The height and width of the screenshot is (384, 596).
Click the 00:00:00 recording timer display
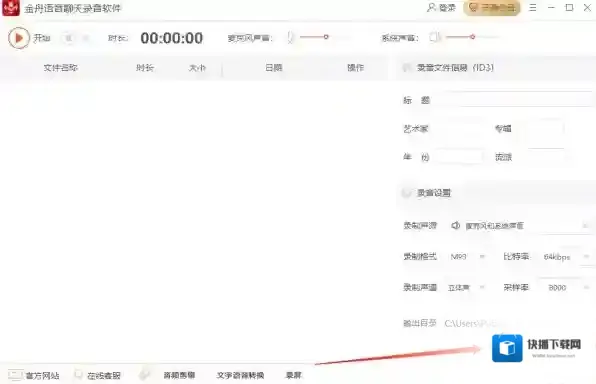(172, 38)
